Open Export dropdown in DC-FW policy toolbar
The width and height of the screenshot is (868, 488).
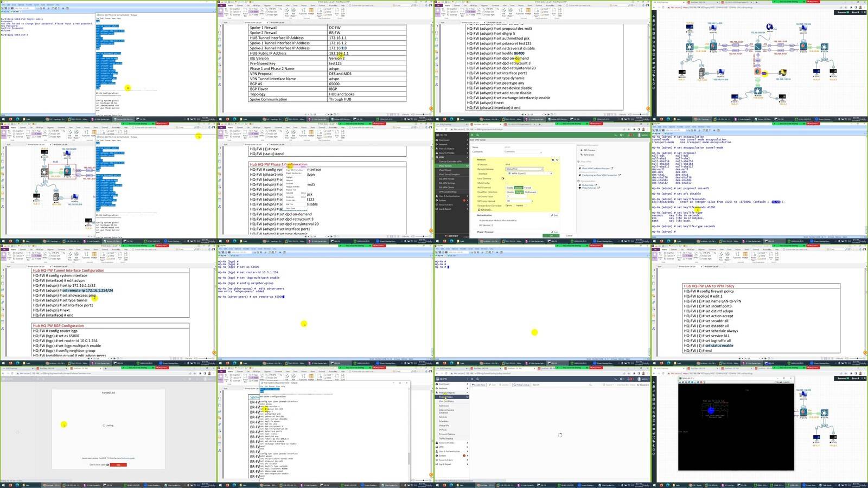[608, 384]
